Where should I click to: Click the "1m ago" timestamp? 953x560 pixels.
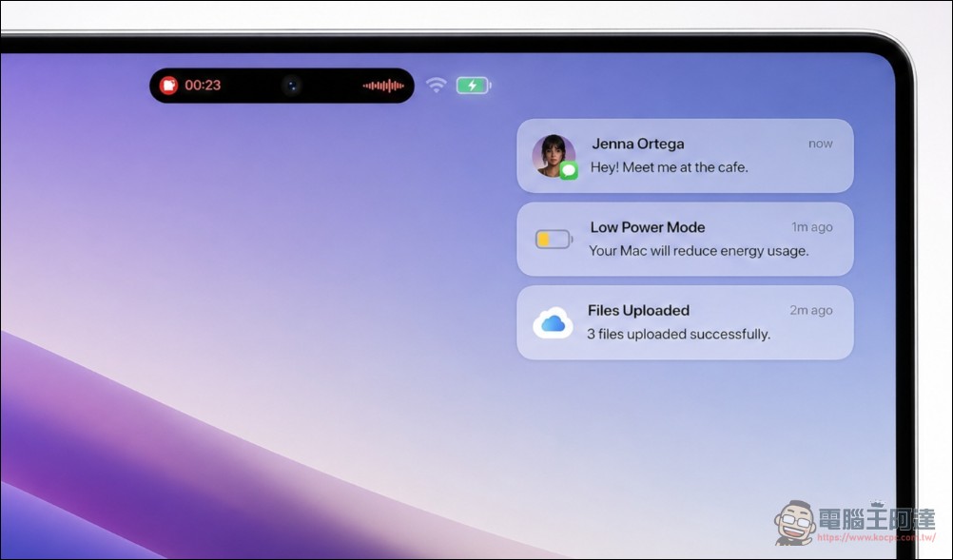(x=811, y=227)
